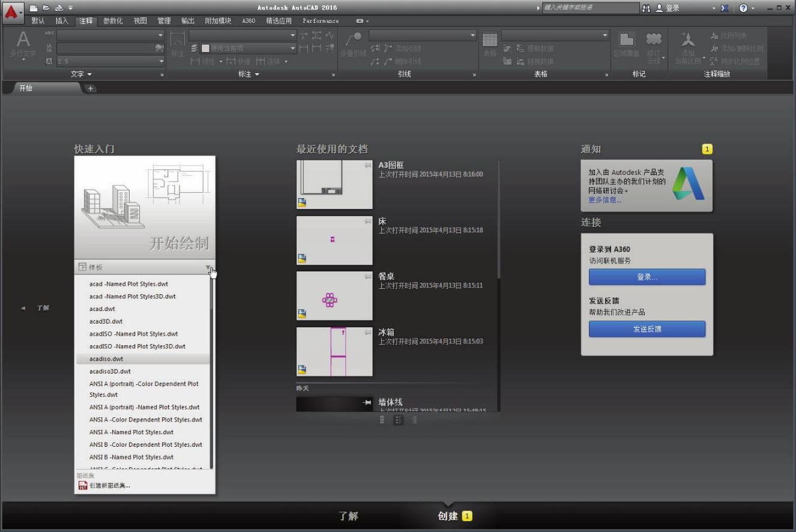Open the multileader style dropdown in 引线 panel
This screenshot has height=532, width=796.
click(472, 35)
